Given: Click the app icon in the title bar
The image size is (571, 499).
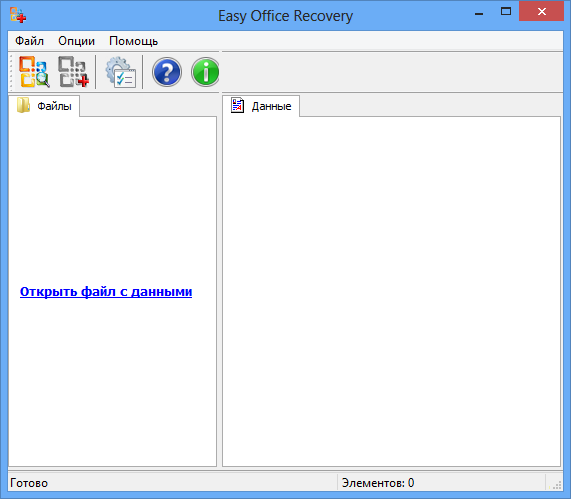Looking at the screenshot, I should point(18,15).
